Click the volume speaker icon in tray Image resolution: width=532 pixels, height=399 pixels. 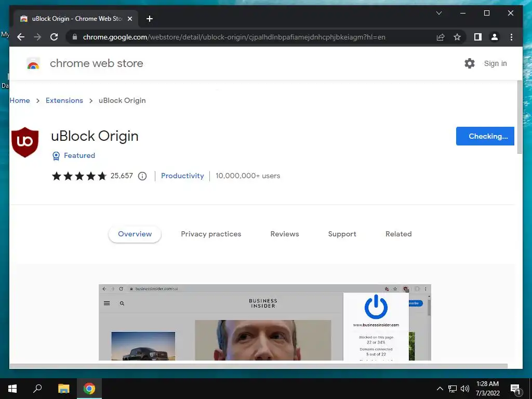click(465, 389)
